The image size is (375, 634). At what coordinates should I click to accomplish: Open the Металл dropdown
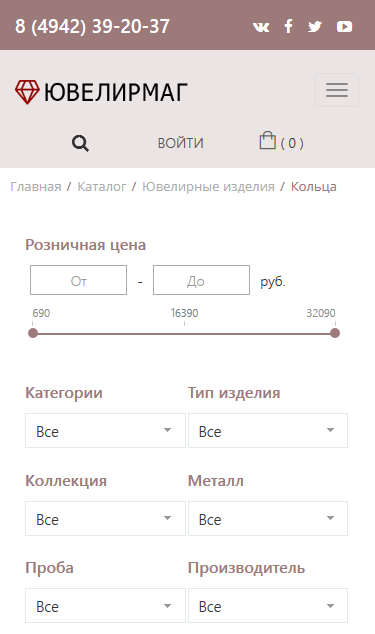point(268,518)
